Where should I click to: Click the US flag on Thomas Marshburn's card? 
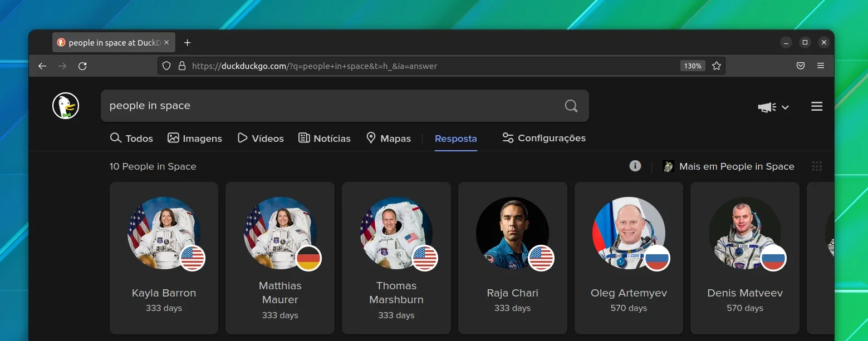pyautogui.click(x=425, y=258)
